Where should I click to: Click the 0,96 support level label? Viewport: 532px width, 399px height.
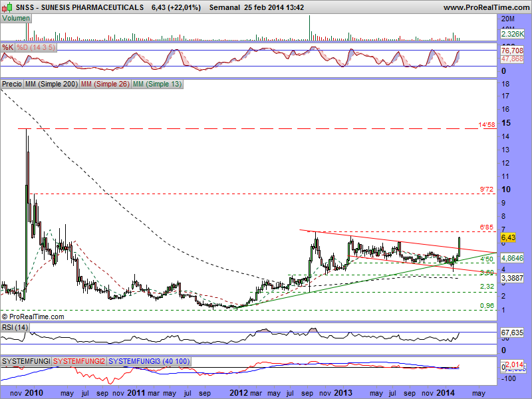coord(487,306)
